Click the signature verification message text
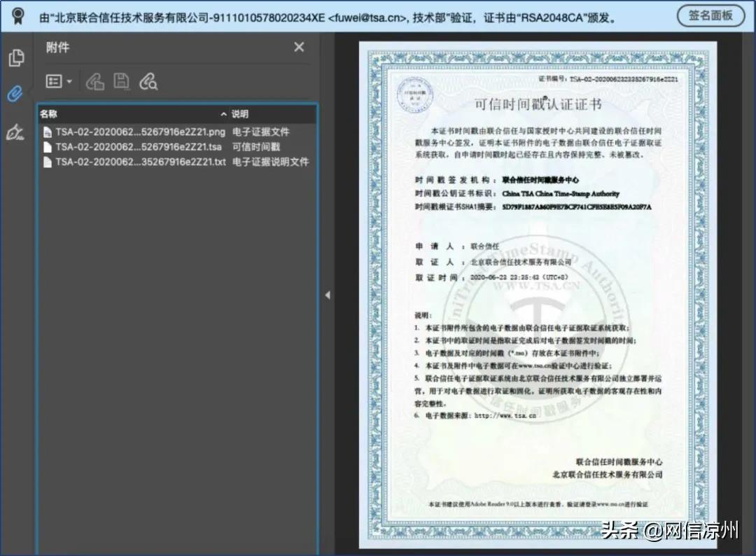 [328, 18]
